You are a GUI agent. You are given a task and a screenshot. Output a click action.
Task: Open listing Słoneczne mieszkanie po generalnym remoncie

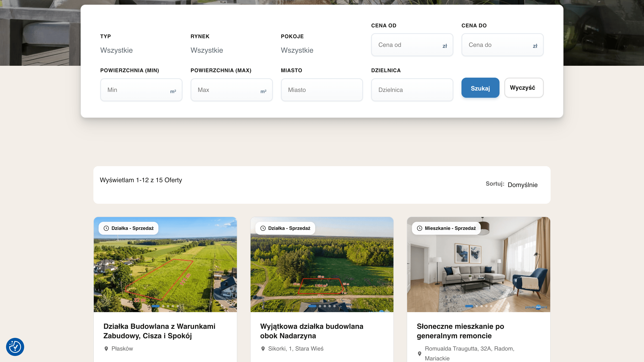click(x=460, y=331)
